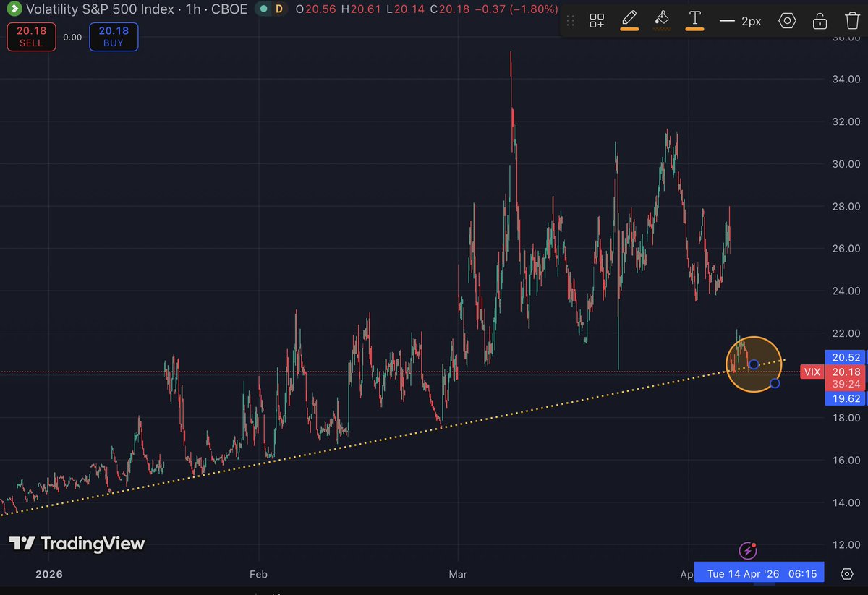
Task: Open drawing templates grid-plus icon
Action: (597, 20)
